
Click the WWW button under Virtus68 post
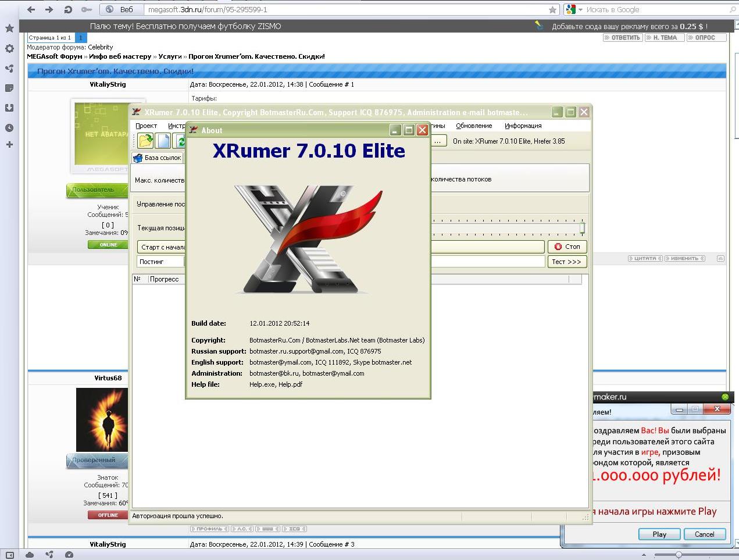point(267,529)
